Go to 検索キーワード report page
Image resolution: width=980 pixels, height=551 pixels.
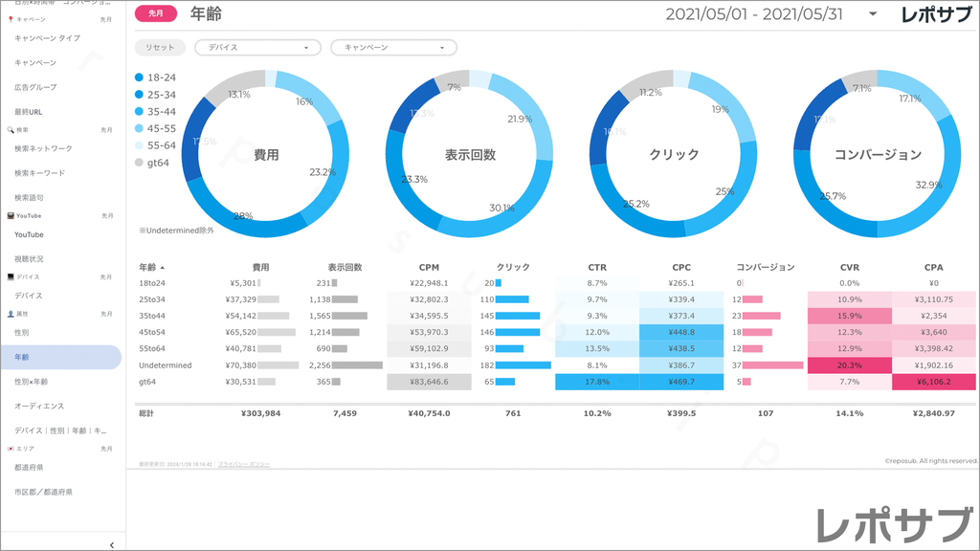[40, 173]
